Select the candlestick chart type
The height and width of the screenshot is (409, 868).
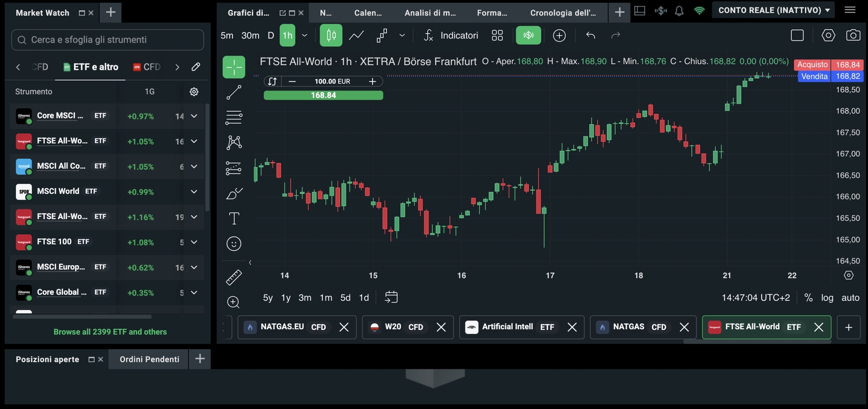(x=331, y=35)
